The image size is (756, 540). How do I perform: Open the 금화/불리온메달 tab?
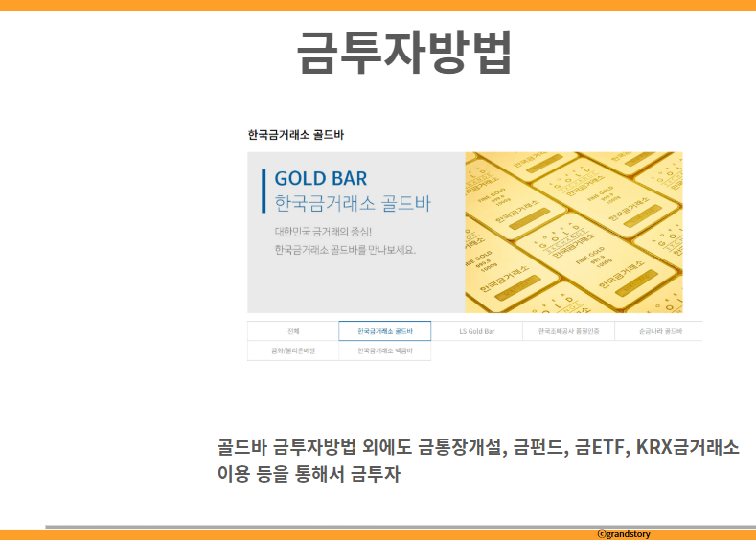pyautogui.click(x=293, y=350)
